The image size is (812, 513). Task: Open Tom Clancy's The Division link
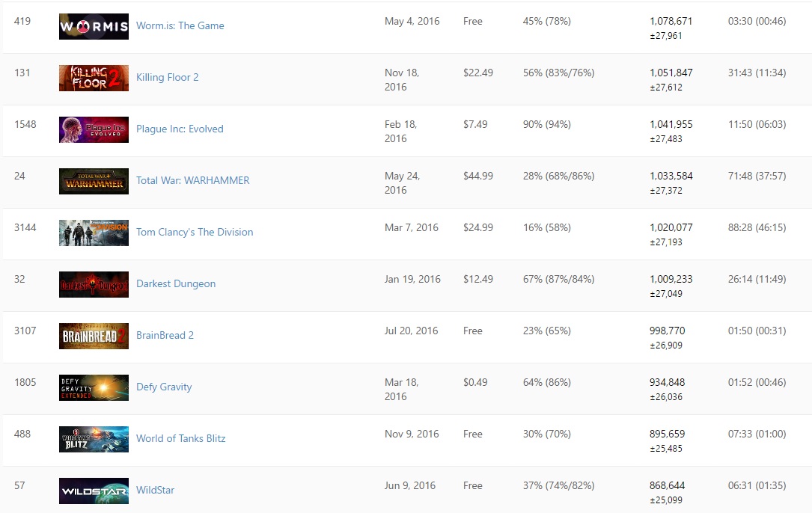pyautogui.click(x=195, y=232)
